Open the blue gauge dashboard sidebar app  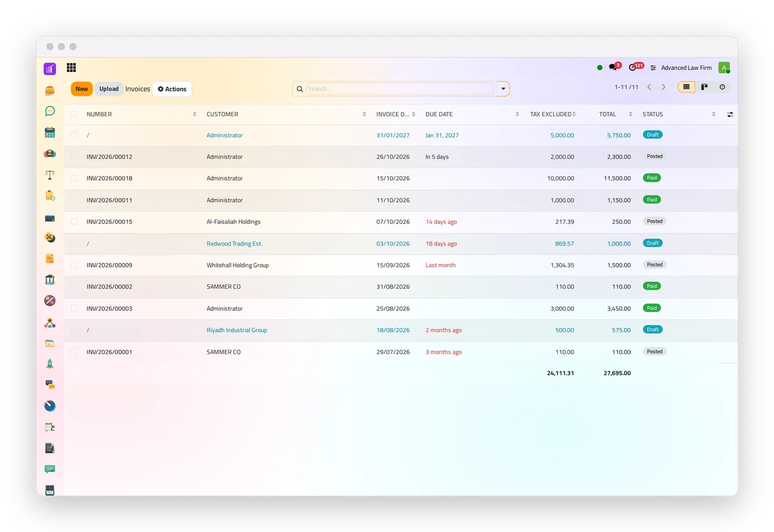[50, 406]
